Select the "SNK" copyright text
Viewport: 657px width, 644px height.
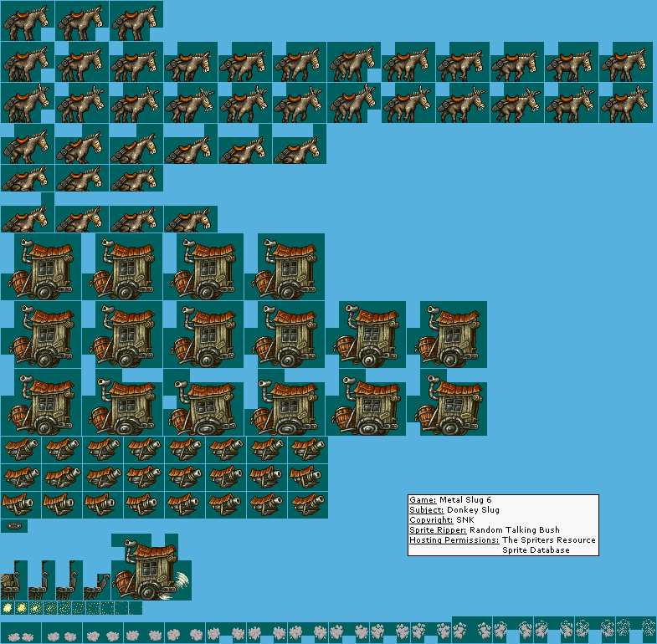465,520
